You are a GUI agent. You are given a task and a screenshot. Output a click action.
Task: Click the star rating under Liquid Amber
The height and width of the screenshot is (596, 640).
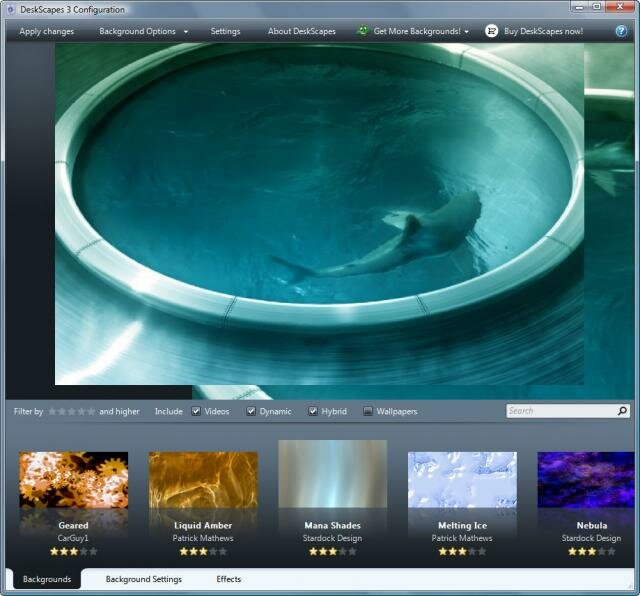(x=203, y=552)
